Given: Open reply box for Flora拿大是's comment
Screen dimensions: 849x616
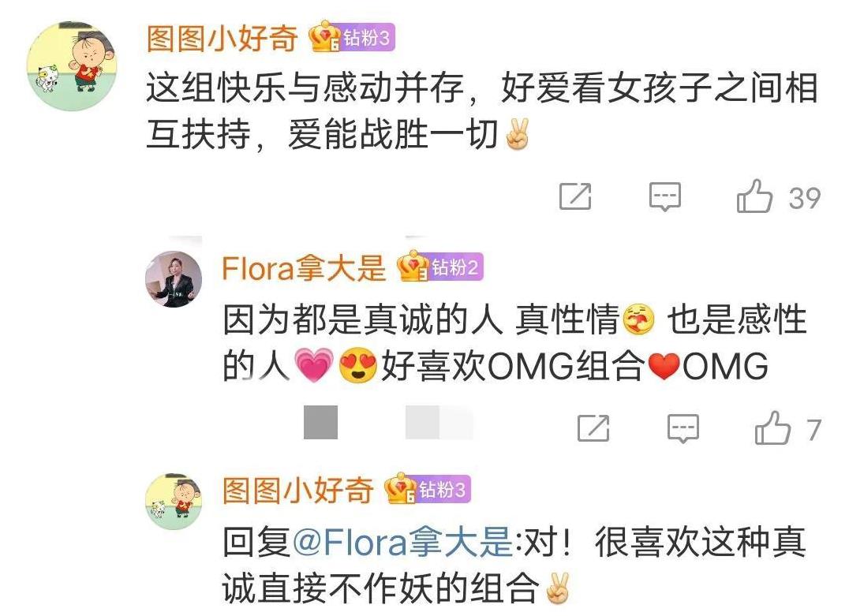Looking at the screenshot, I should (x=683, y=429).
